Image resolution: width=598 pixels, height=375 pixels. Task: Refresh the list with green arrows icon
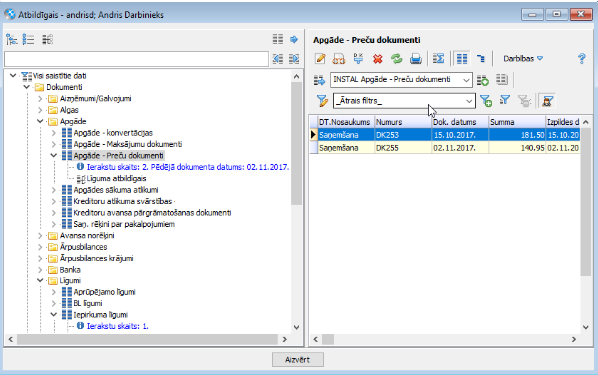tap(397, 59)
